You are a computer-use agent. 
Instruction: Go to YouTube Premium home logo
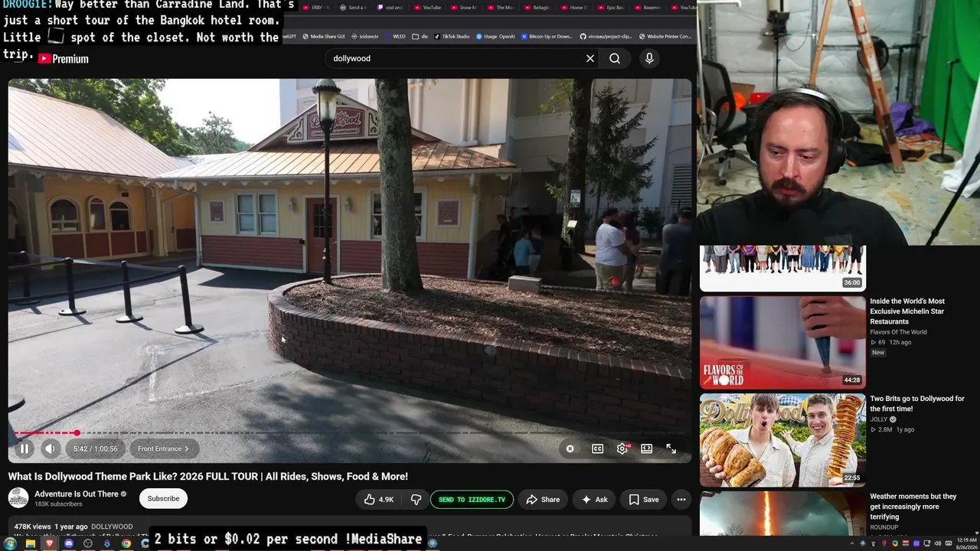(64, 59)
